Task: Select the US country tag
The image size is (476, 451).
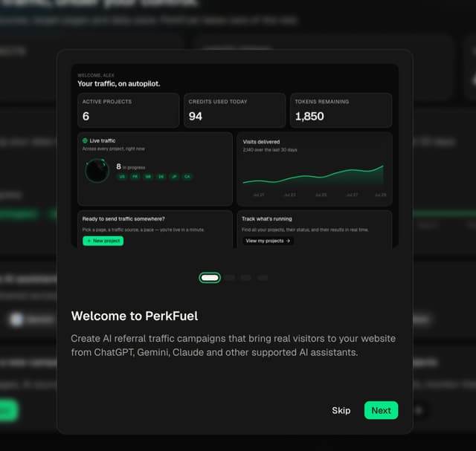Action: pos(122,177)
